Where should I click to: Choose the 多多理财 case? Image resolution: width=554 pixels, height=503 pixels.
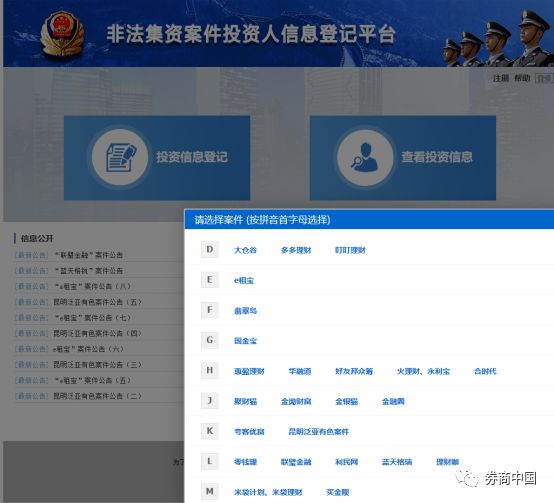(x=296, y=250)
